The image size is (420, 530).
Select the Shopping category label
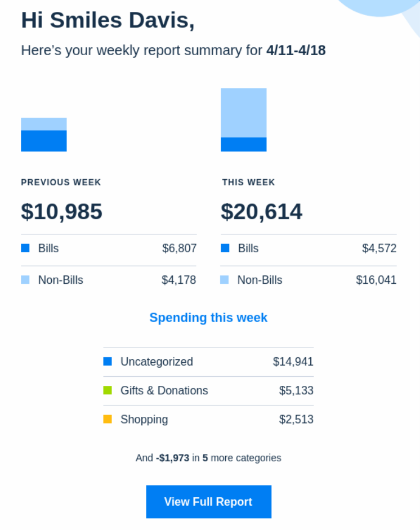coord(144,420)
